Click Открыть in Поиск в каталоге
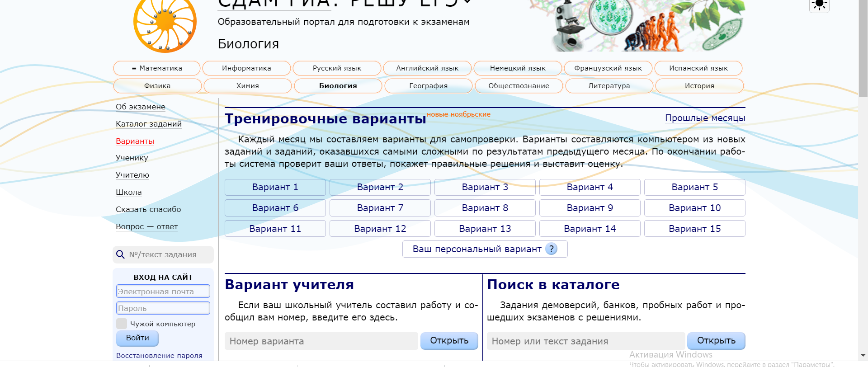Image resolution: width=868 pixels, height=367 pixels. tap(716, 341)
